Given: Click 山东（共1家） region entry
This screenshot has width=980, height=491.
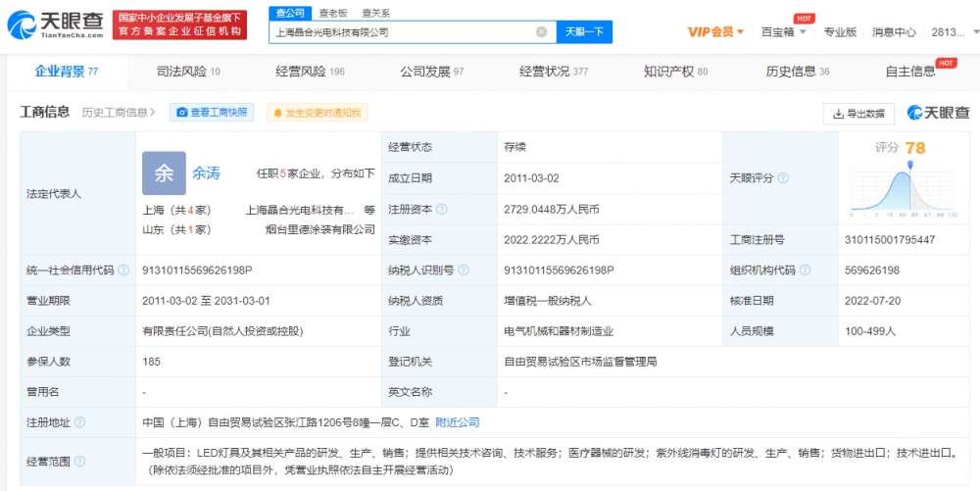Looking at the screenshot, I should coord(176,229).
